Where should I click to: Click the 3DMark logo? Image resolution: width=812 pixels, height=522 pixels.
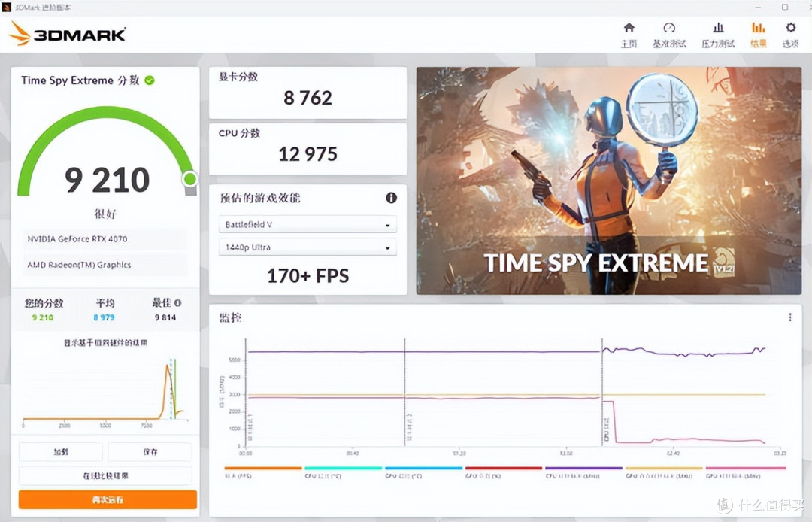click(x=68, y=34)
